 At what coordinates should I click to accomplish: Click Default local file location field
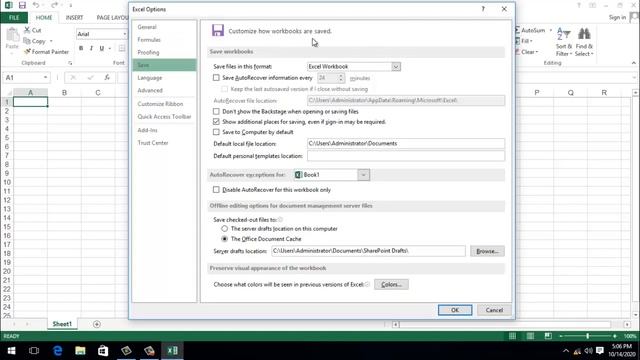click(x=406, y=143)
